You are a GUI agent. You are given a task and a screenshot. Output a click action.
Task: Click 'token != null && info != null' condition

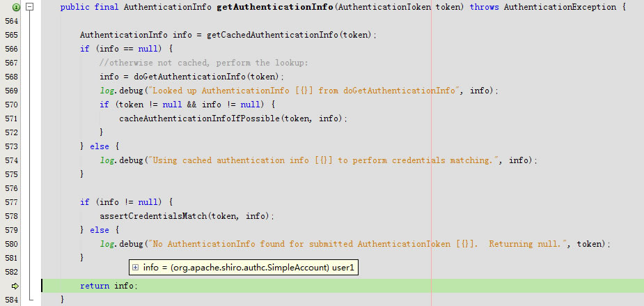pos(191,105)
